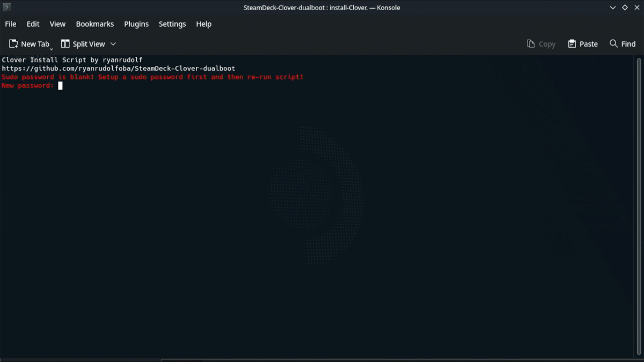The width and height of the screenshot is (644, 362).
Task: Maximize the Konsole window
Action: (625, 8)
